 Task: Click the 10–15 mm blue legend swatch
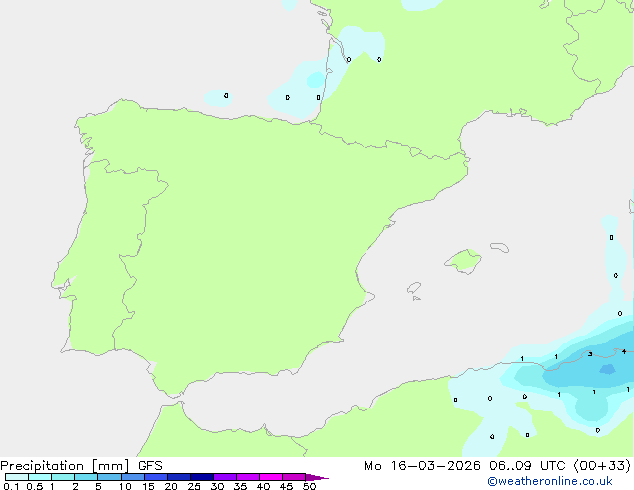[133, 477]
